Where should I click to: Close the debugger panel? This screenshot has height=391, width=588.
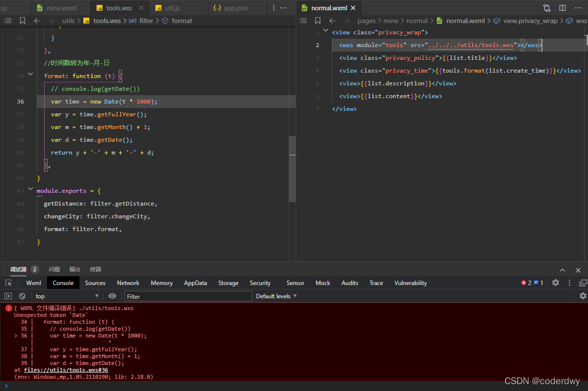(x=578, y=270)
